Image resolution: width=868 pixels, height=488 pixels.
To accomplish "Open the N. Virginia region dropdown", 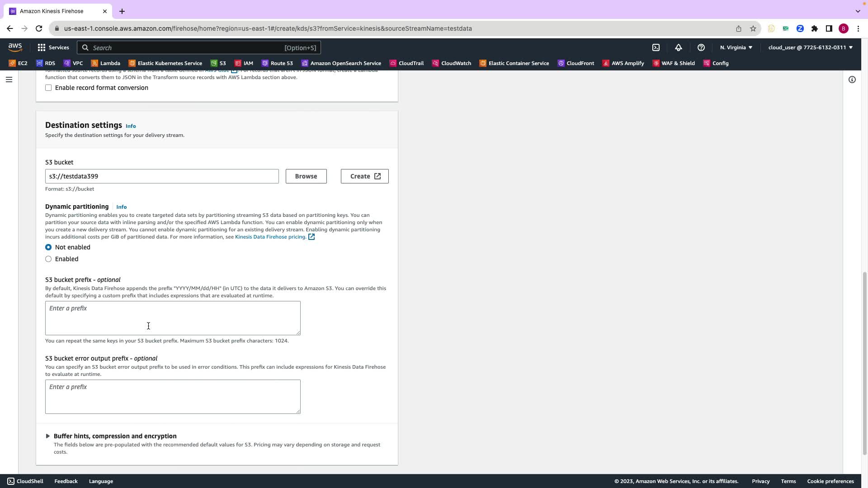I will (x=736, y=47).
